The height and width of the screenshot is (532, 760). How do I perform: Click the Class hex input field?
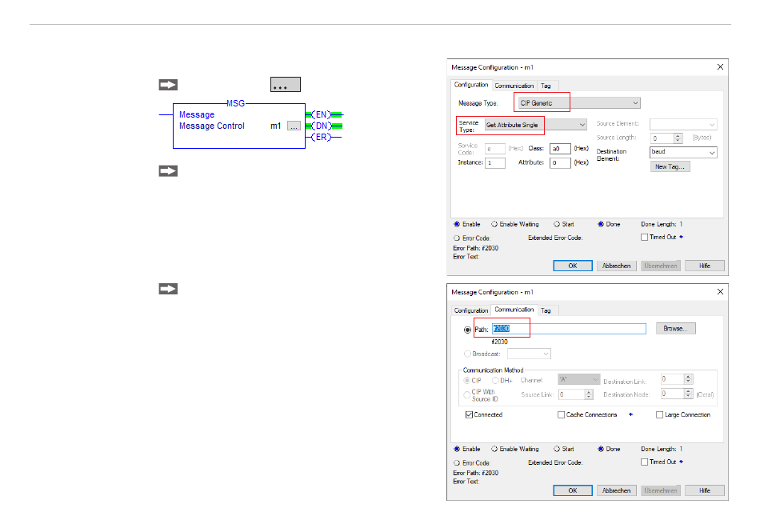[x=560, y=149]
